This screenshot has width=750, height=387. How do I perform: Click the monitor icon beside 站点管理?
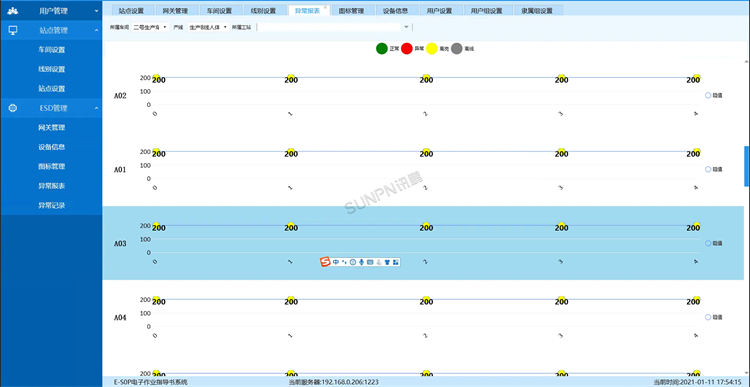click(x=13, y=30)
